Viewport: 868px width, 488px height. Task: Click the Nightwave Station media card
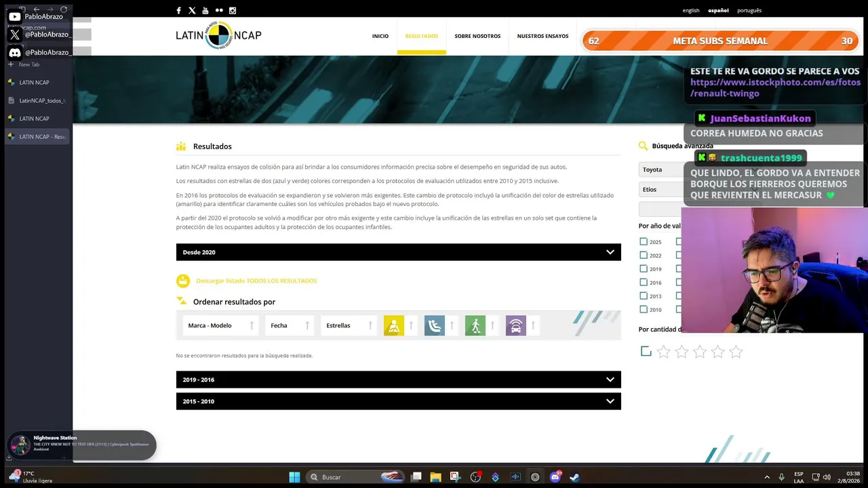click(x=81, y=445)
